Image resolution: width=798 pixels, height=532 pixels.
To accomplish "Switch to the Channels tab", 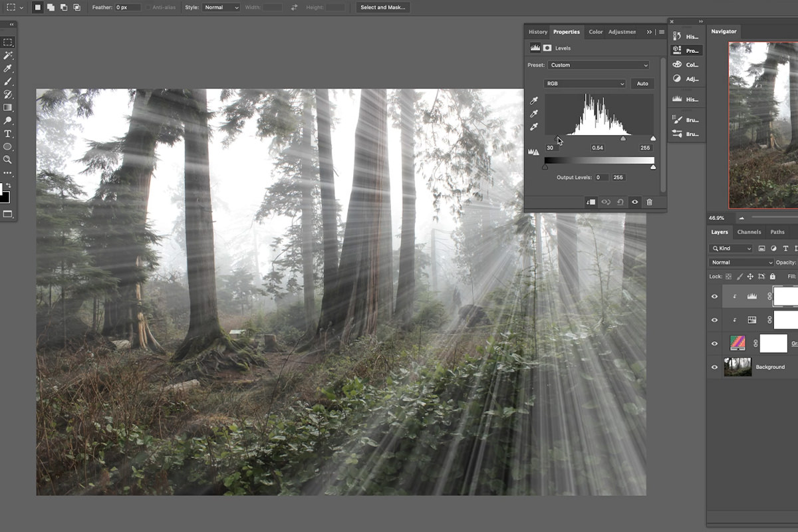I will pos(749,232).
